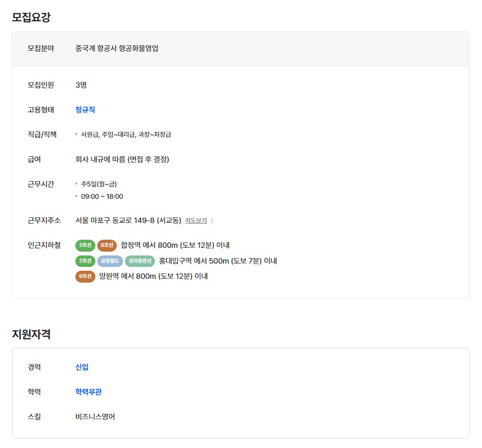
Task: Click the 6호선 badge beside 합정역
Action: coord(107,245)
